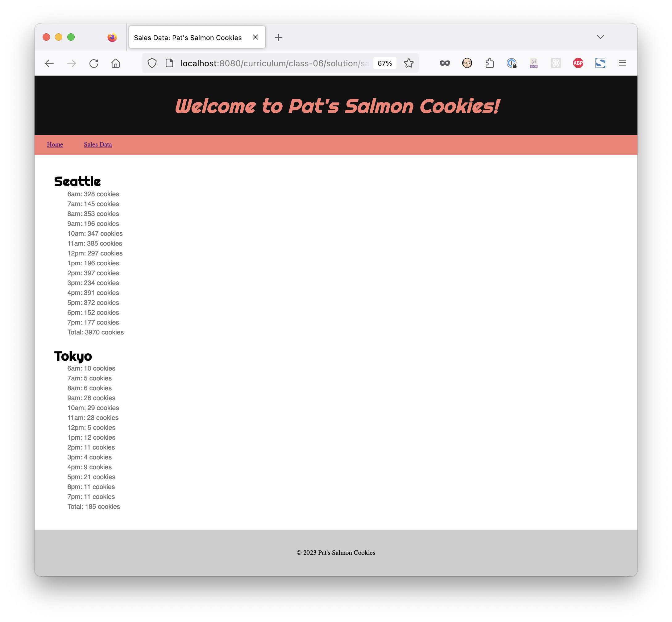Click the S extension icon in toolbar
Image resolution: width=672 pixels, height=622 pixels.
pos(601,63)
